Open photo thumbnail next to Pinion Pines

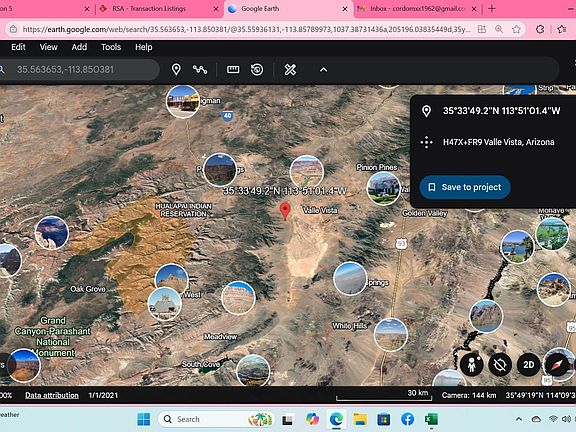tap(384, 188)
